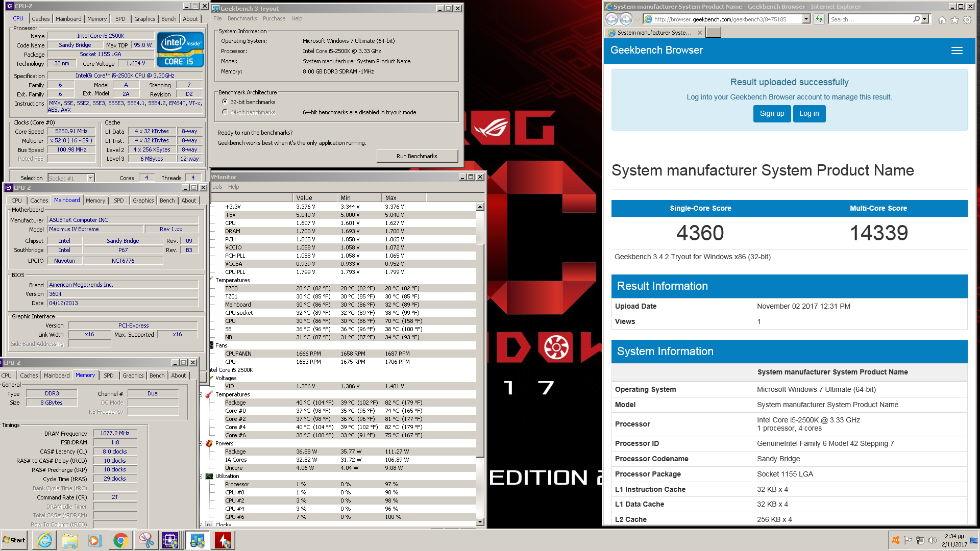Open a new blank IE tab

pyautogui.click(x=713, y=32)
